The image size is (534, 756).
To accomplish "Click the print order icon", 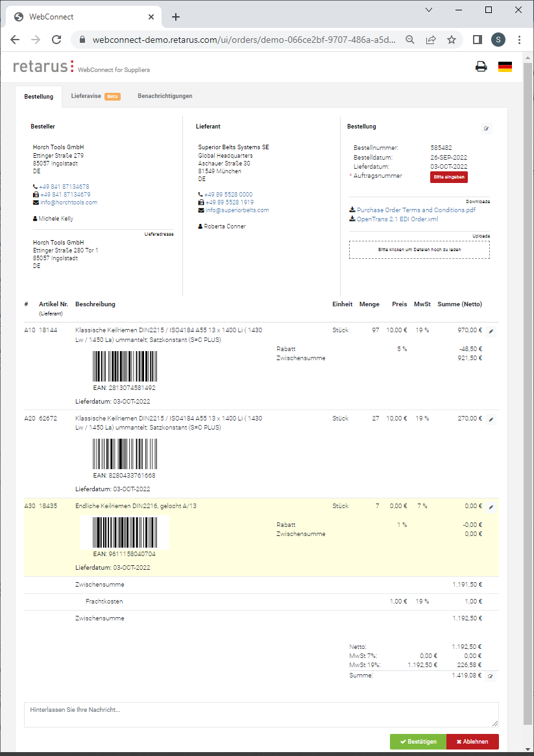I will point(481,66).
